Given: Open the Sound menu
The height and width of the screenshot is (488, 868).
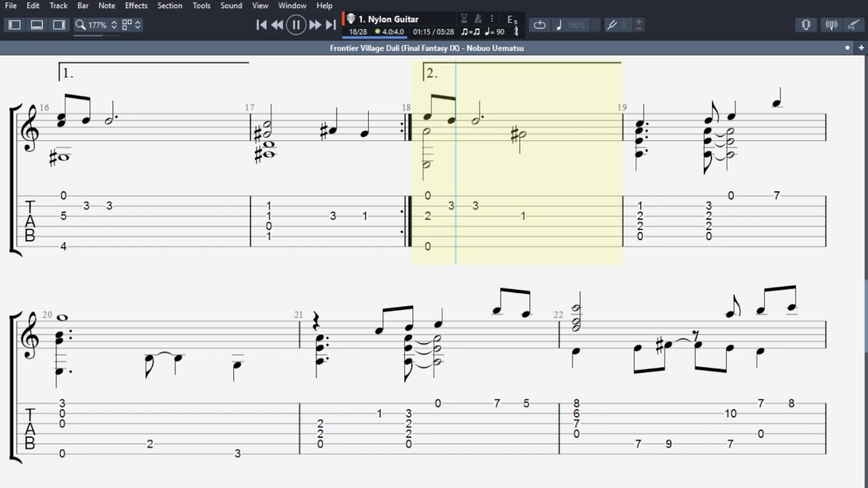Looking at the screenshot, I should (x=231, y=5).
